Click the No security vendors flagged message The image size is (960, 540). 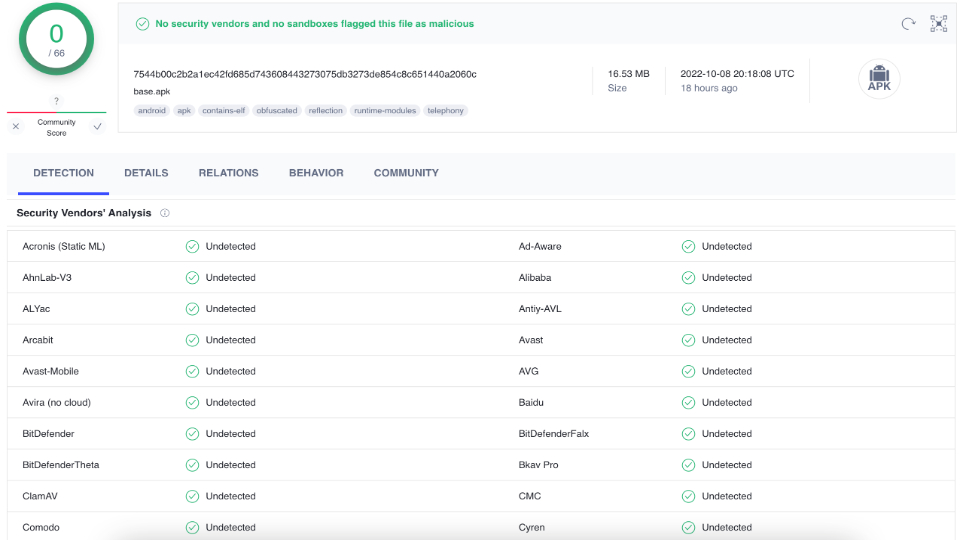(x=315, y=24)
